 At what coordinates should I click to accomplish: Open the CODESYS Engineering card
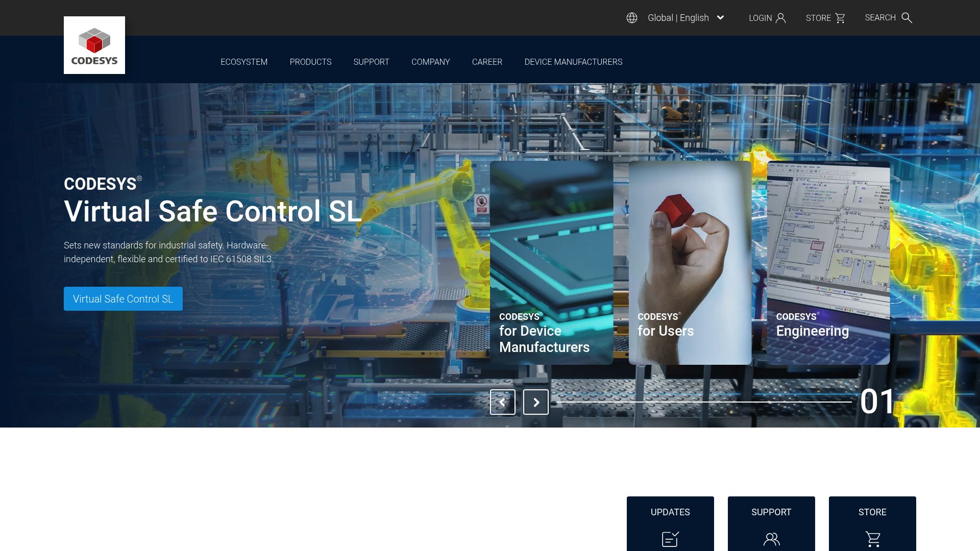(828, 263)
